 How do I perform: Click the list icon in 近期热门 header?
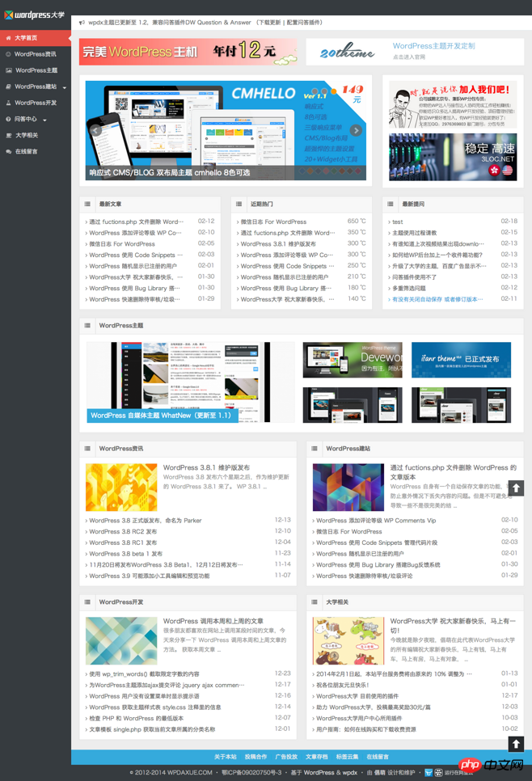click(x=239, y=204)
